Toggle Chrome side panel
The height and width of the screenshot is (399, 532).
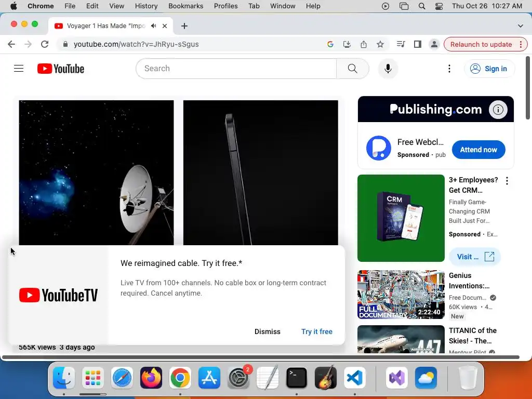click(418, 44)
